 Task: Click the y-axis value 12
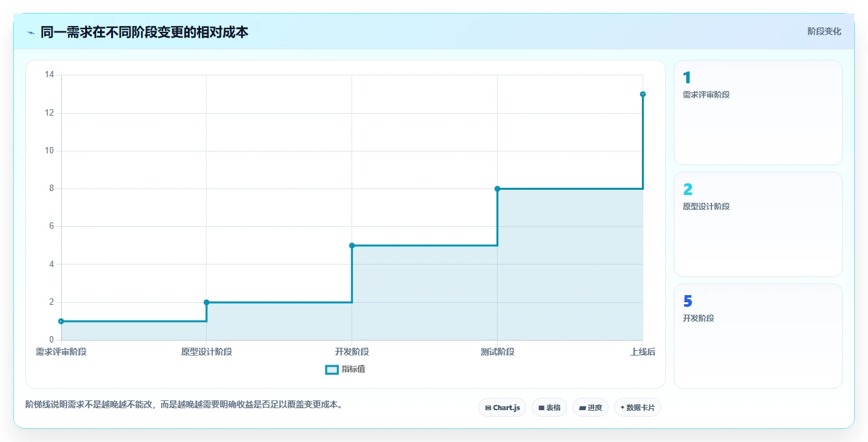click(49, 113)
